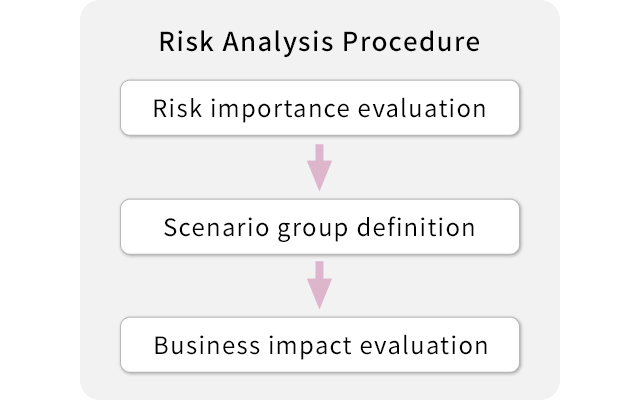Viewport: 640px width, 400px height.
Task: Click the word Procedure in the heading
Action: (410, 44)
